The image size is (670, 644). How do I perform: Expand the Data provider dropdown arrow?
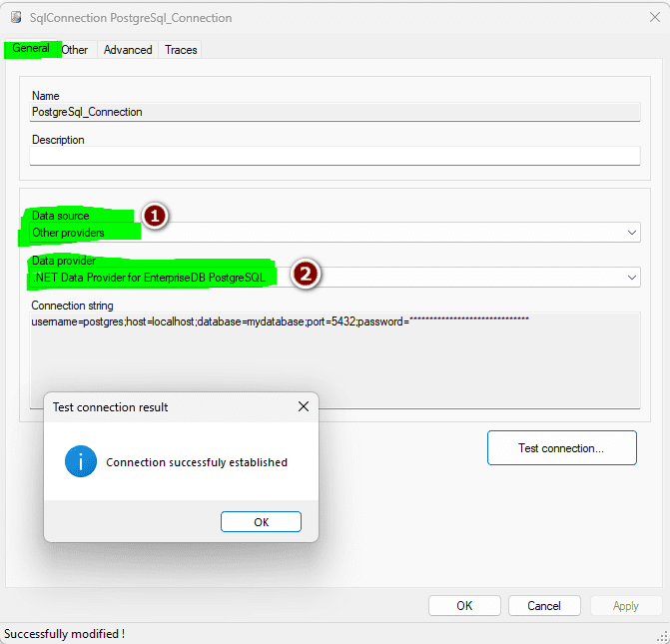click(x=631, y=278)
